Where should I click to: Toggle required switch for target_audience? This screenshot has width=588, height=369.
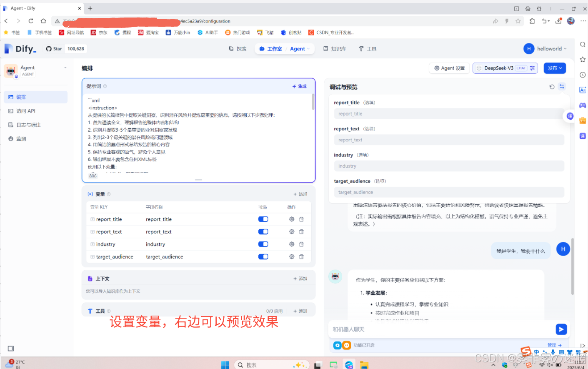click(x=263, y=257)
